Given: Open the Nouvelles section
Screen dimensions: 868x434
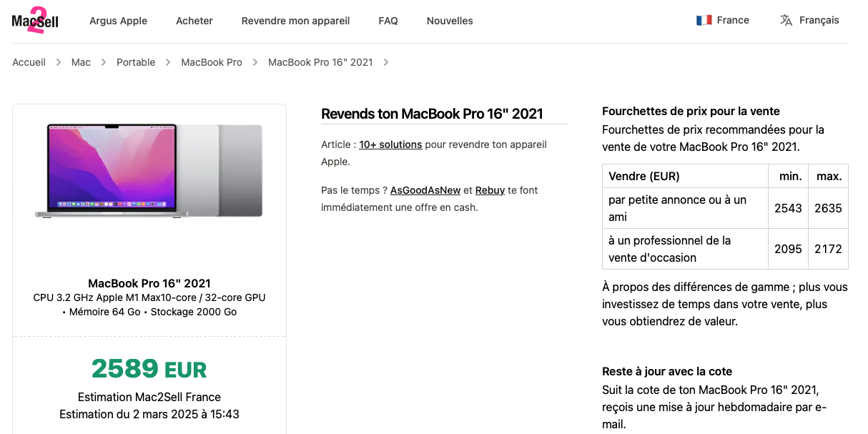Looking at the screenshot, I should tap(450, 21).
